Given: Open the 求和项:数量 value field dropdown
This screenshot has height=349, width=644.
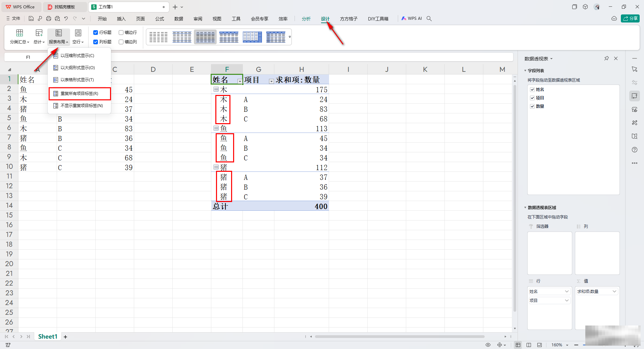Looking at the screenshot, I should (x=614, y=291).
